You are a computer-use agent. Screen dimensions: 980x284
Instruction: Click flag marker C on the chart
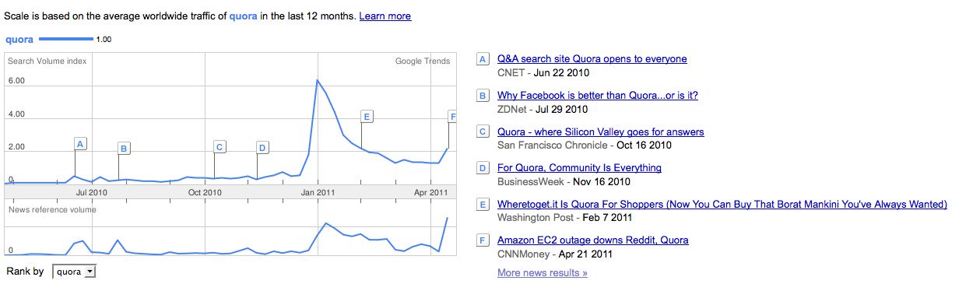[x=220, y=147]
